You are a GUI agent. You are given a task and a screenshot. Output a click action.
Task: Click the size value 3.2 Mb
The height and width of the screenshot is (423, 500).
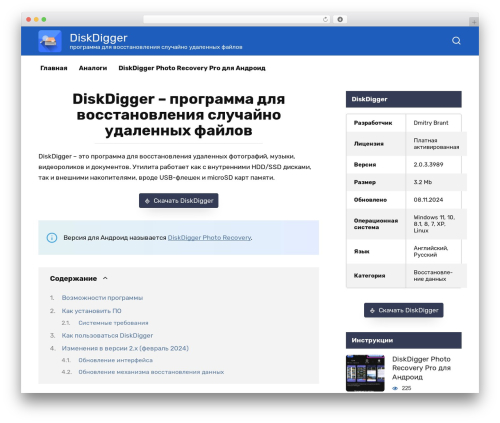(x=423, y=182)
